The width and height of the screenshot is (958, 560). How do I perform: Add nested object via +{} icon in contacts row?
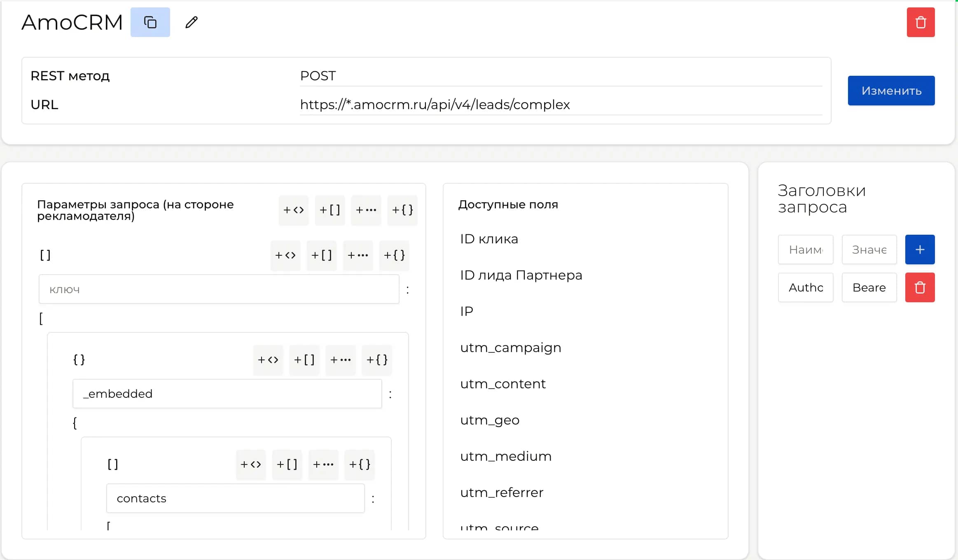tap(359, 464)
